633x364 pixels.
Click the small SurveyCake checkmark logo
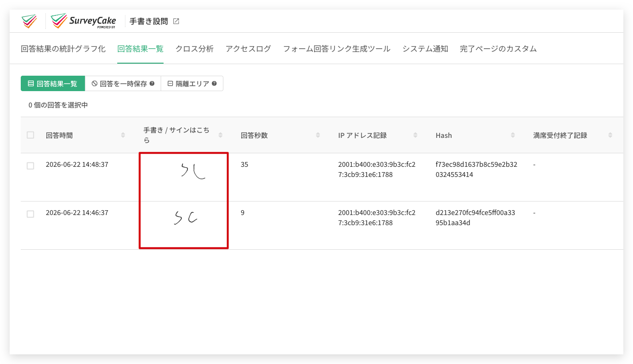[29, 21]
